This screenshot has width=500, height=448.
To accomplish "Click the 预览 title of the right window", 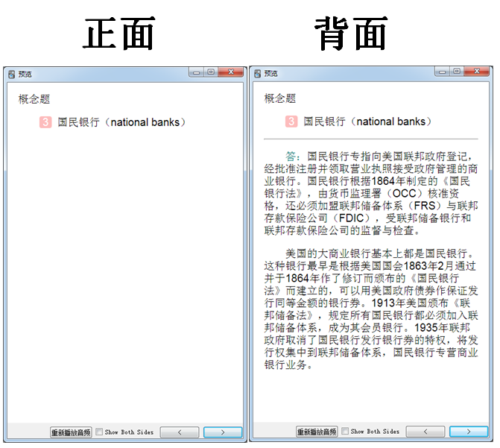I will pos(270,74).
